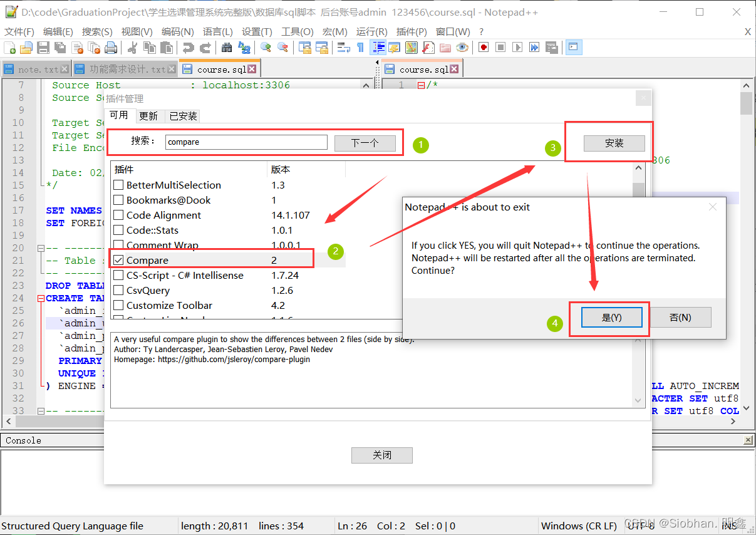The width and height of the screenshot is (756, 535).
Task: Open the Function List icon
Action: point(428,48)
